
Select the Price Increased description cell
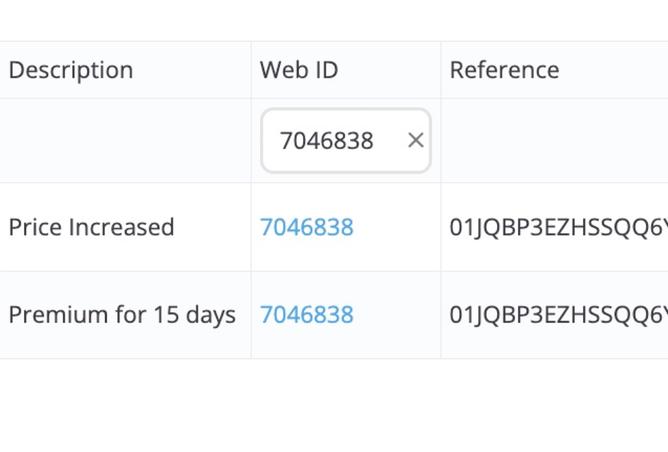92,227
